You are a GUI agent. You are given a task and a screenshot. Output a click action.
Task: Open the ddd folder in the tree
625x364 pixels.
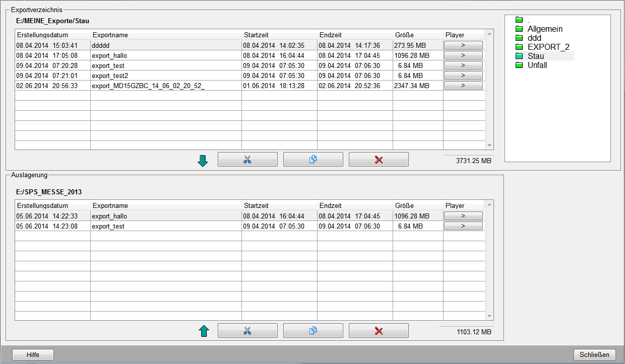tap(534, 38)
